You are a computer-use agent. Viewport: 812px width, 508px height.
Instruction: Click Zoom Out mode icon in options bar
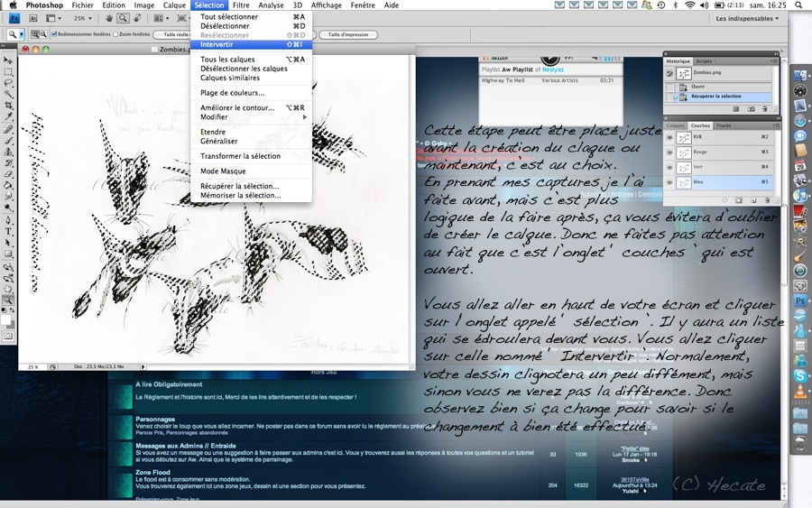(x=43, y=34)
